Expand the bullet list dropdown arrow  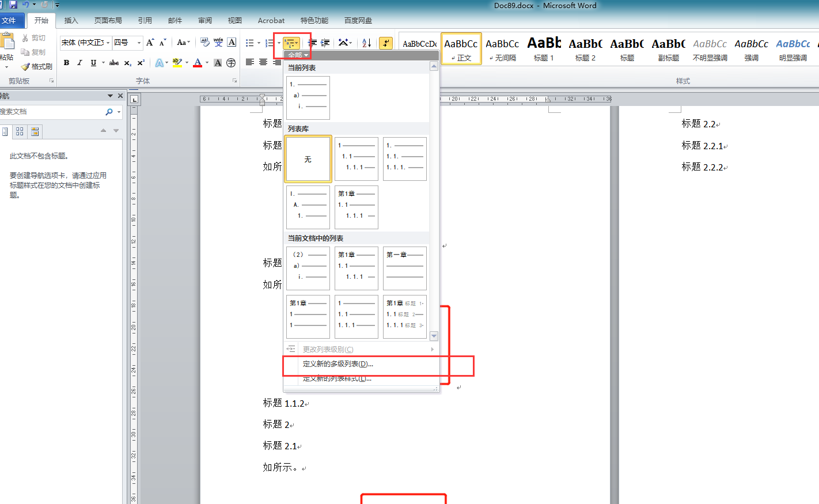pos(259,43)
